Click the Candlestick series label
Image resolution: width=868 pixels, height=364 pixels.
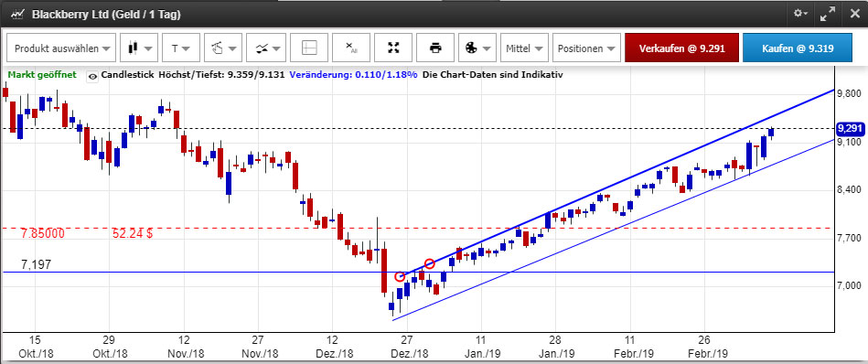click(x=128, y=74)
